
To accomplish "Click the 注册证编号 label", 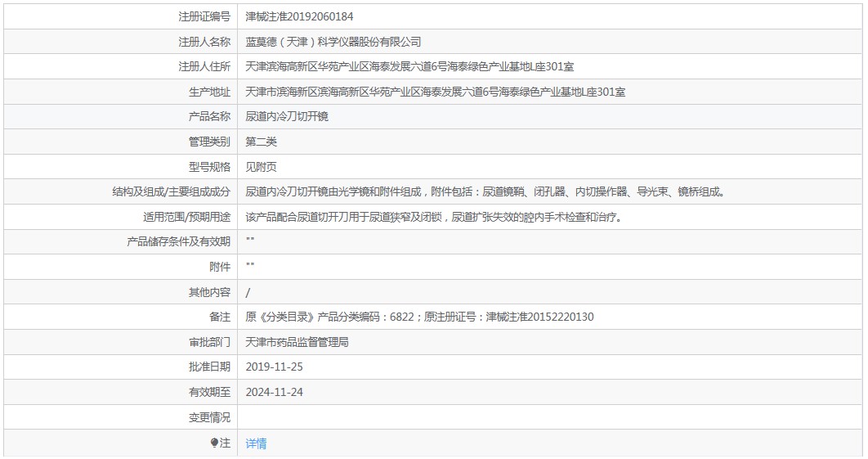I will (204, 16).
